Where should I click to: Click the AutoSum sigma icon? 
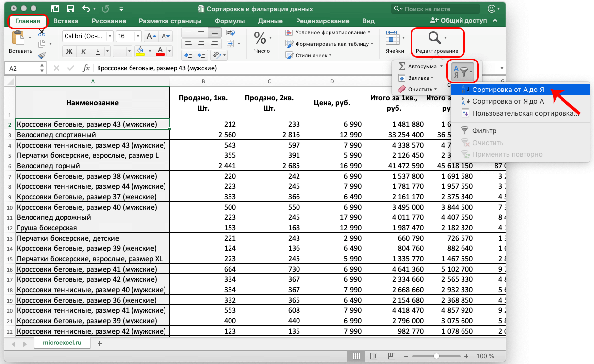coord(402,66)
